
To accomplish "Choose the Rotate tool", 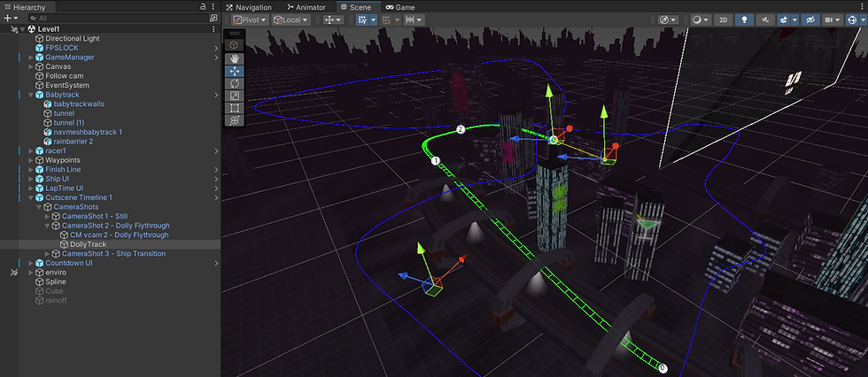I will [x=234, y=83].
